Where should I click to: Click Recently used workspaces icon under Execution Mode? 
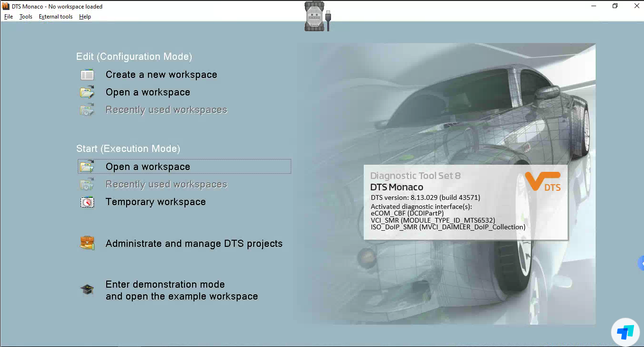click(87, 184)
